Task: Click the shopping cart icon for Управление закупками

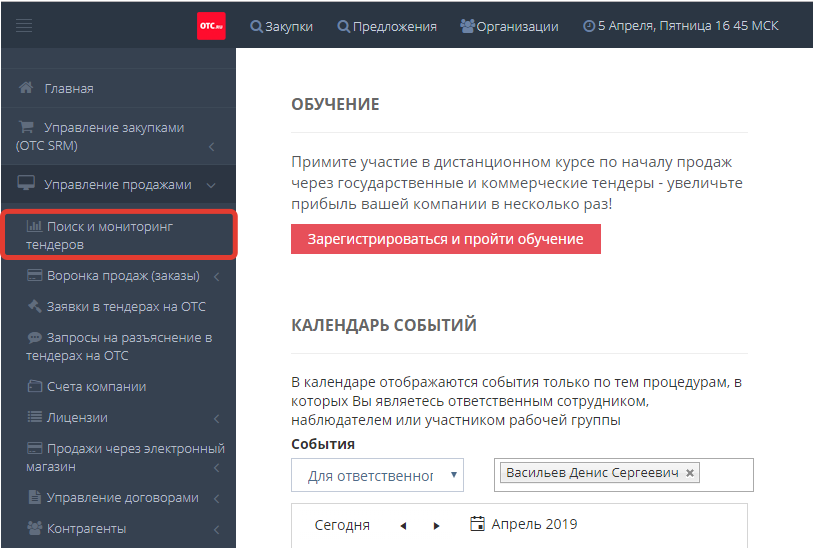Action: [x=27, y=128]
